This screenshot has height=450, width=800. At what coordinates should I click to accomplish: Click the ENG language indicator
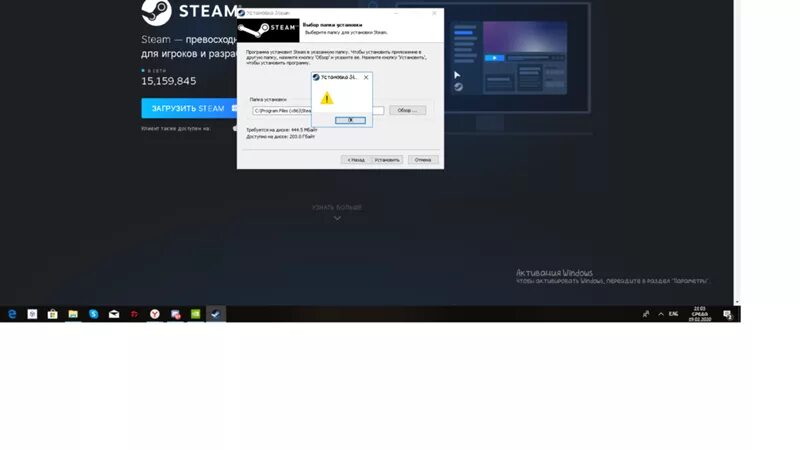pos(673,314)
